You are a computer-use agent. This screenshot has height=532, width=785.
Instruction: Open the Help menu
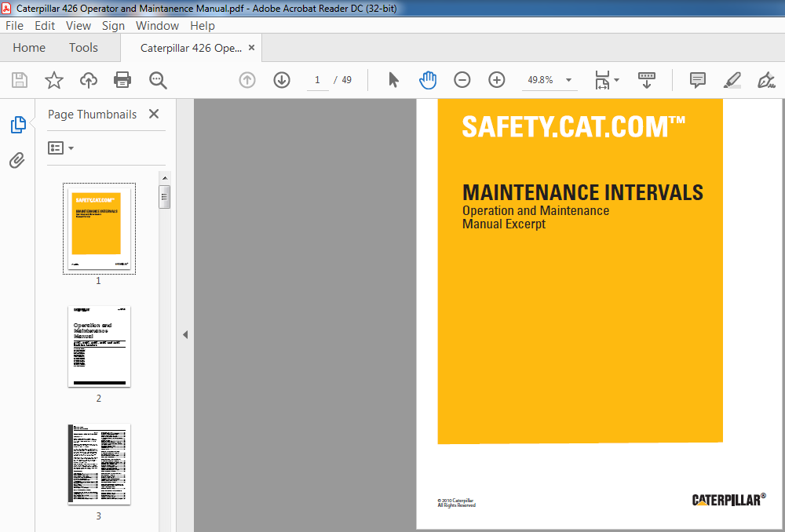point(203,26)
